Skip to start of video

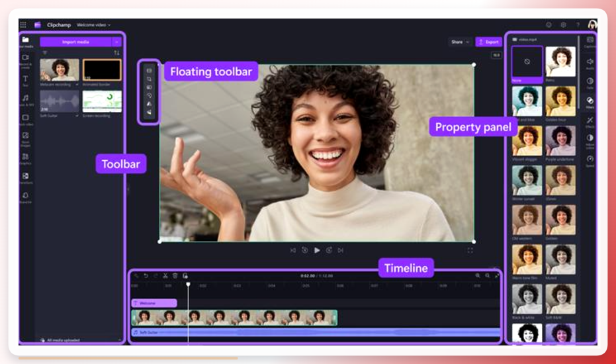(x=293, y=250)
